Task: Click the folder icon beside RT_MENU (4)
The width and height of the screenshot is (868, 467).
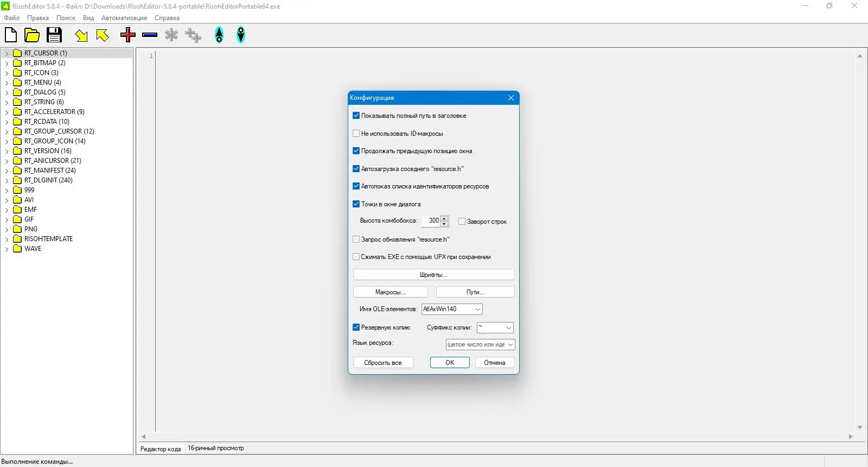Action: pyautogui.click(x=17, y=83)
